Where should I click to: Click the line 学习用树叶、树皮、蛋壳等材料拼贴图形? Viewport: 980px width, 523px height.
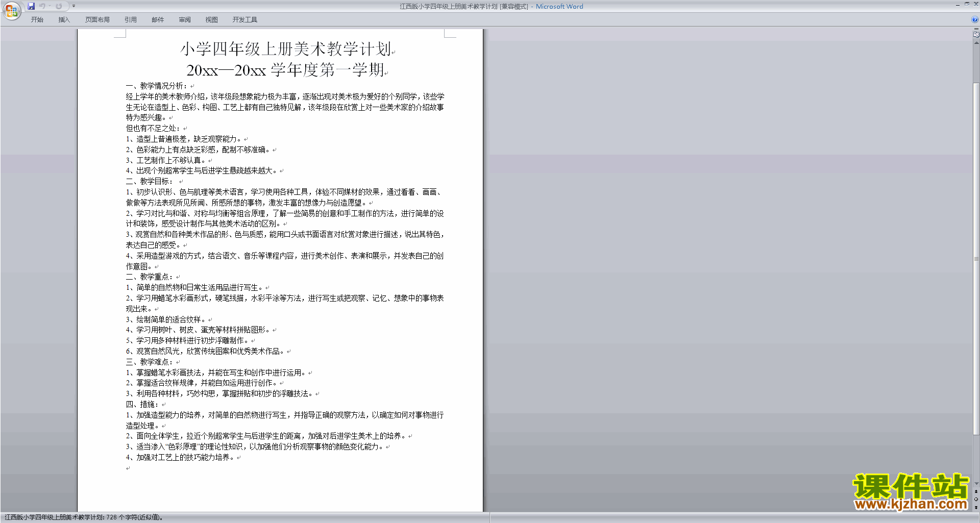click(198, 330)
